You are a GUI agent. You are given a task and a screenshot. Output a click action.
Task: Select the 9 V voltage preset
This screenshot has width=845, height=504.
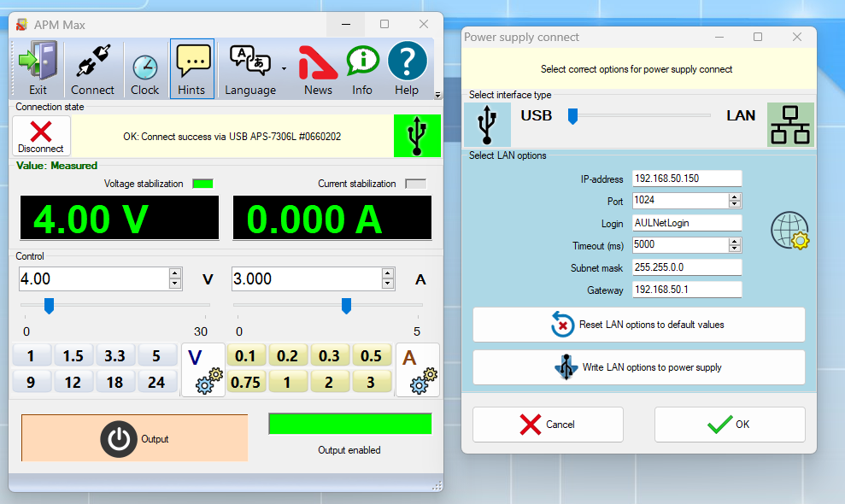pos(32,382)
